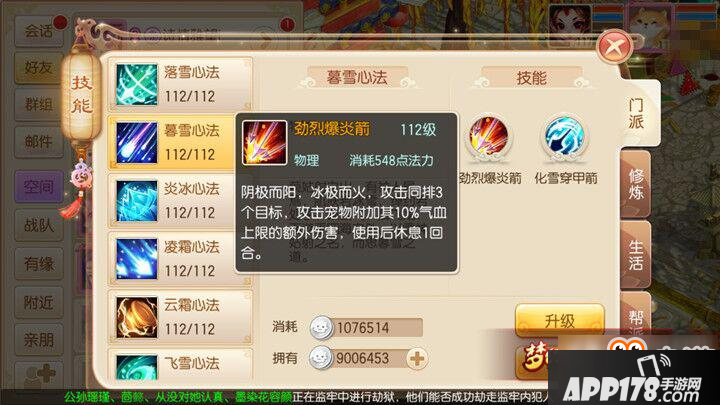This screenshot has height=405, width=720.
Task: Switch to the 修炼 tab
Action: [x=636, y=184]
